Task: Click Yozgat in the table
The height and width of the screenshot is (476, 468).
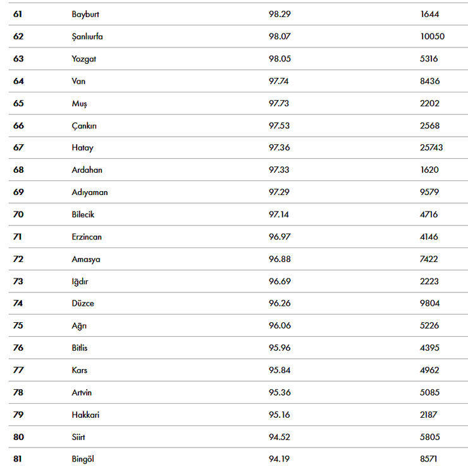Action: pos(83,59)
